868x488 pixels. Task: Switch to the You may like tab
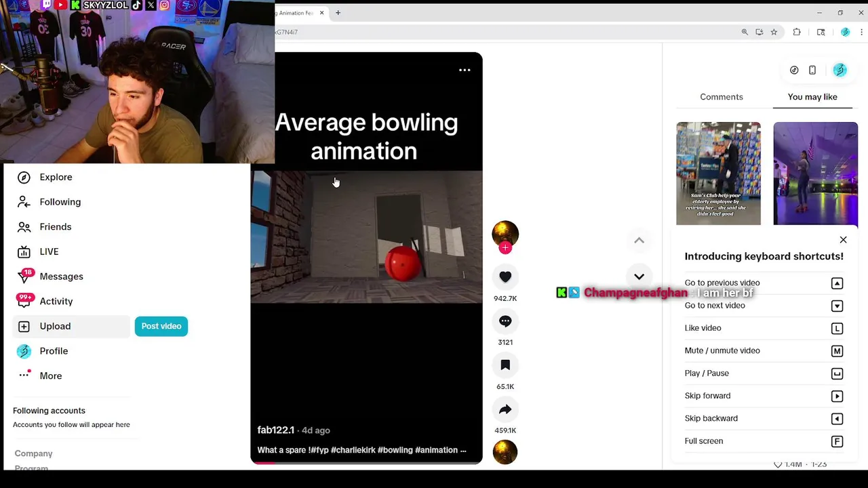pyautogui.click(x=812, y=97)
